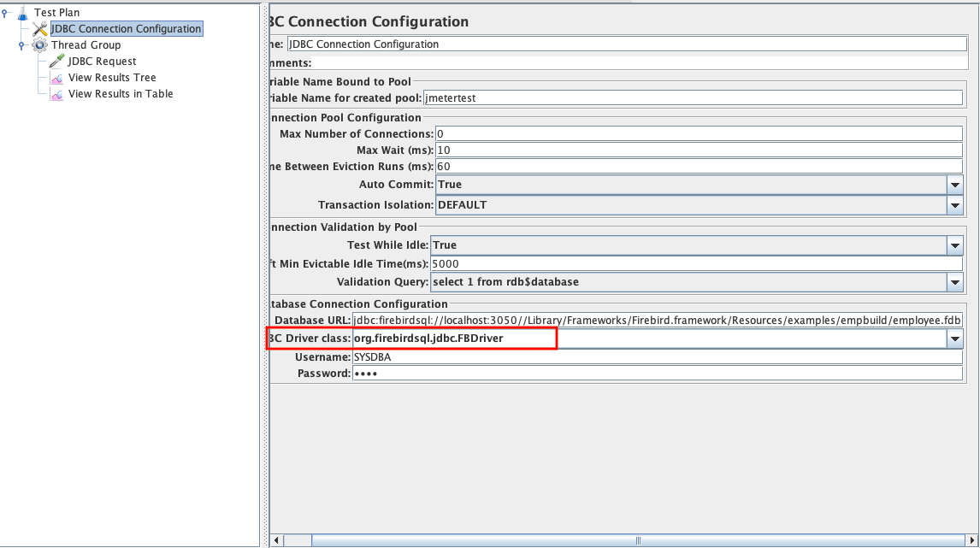Viewport: 980px width, 548px height.
Task: Open the Transaction Isolation dropdown
Action: coord(955,204)
